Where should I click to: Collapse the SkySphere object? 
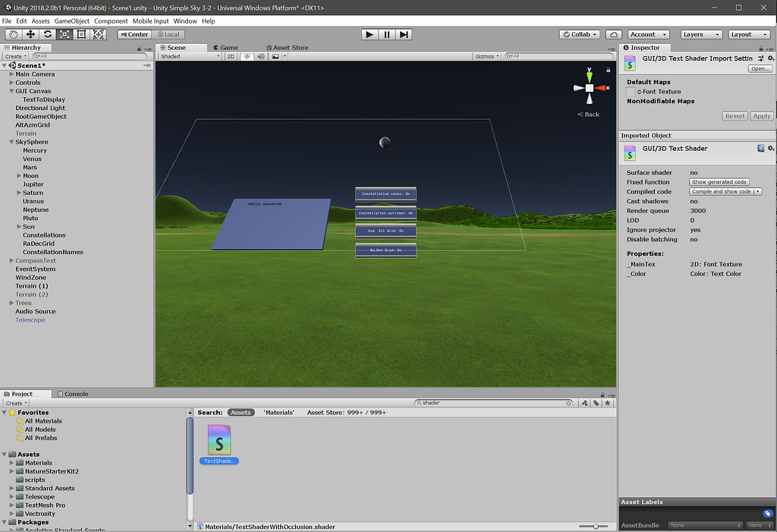[11, 142]
